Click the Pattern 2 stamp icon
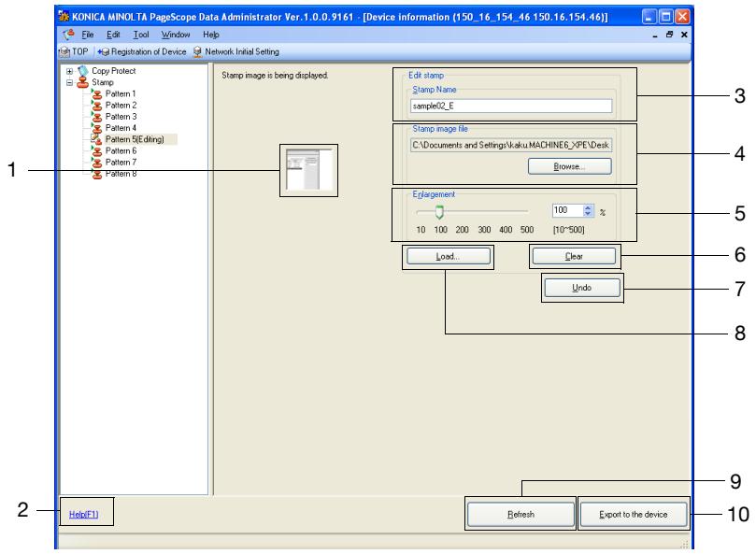This screenshot has width=756, height=554. point(96,106)
